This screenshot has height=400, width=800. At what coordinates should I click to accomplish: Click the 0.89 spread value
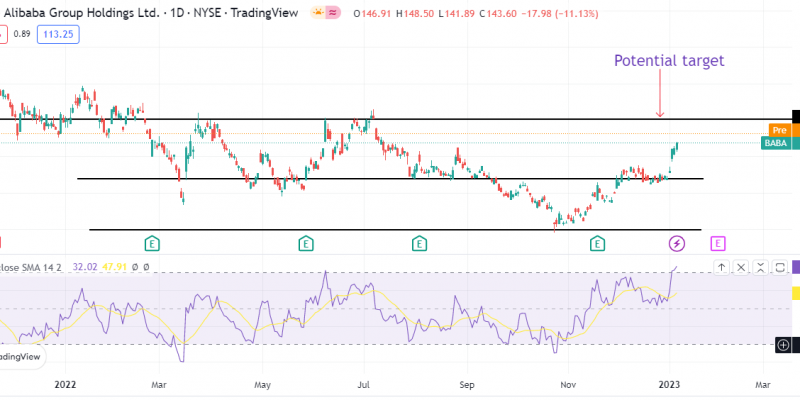[22, 34]
